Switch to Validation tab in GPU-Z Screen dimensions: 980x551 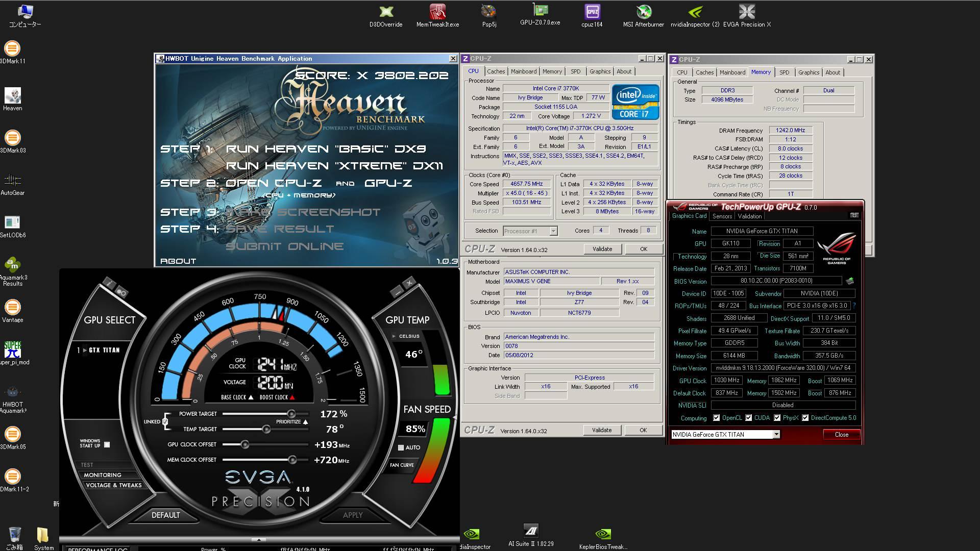[750, 216]
